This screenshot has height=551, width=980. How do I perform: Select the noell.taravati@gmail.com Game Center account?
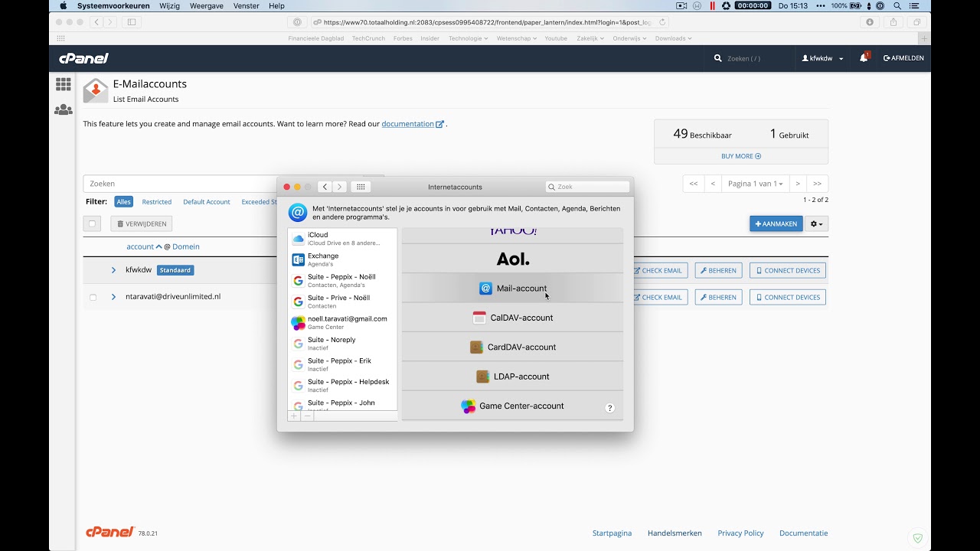tap(342, 322)
